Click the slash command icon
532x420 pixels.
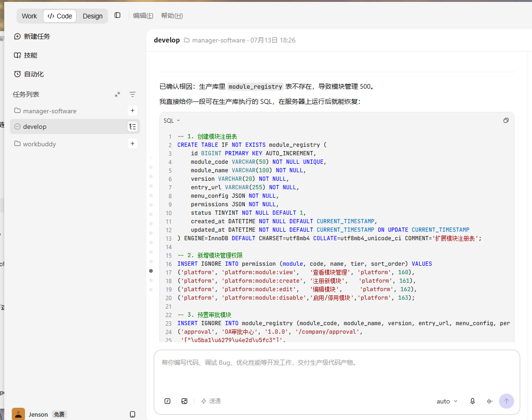click(167, 401)
